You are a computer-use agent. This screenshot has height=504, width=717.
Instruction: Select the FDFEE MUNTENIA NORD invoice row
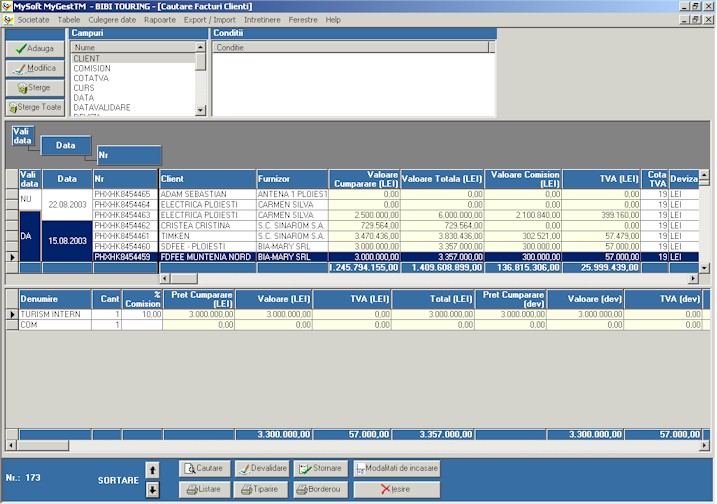click(x=207, y=256)
